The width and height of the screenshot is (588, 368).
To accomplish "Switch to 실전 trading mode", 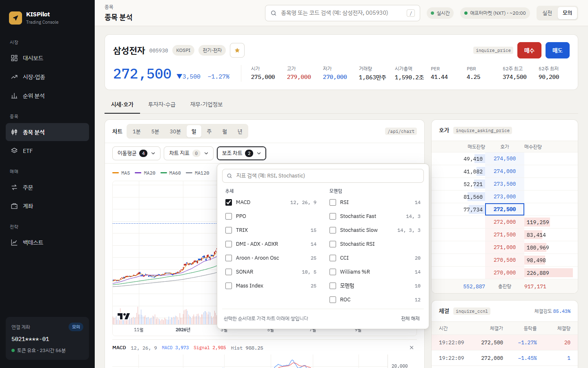I will click(547, 13).
